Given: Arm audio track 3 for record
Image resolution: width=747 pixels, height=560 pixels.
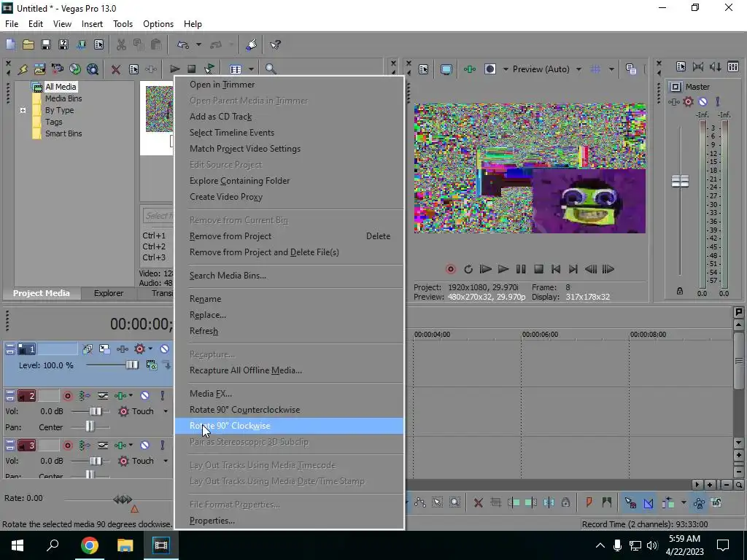Looking at the screenshot, I should (x=68, y=446).
